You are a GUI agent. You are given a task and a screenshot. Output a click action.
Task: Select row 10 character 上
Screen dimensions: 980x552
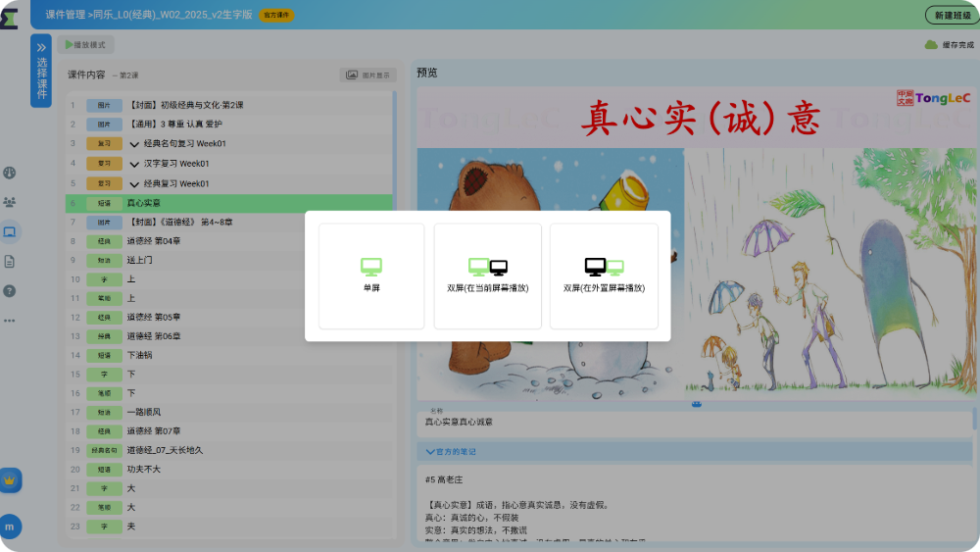click(x=228, y=278)
